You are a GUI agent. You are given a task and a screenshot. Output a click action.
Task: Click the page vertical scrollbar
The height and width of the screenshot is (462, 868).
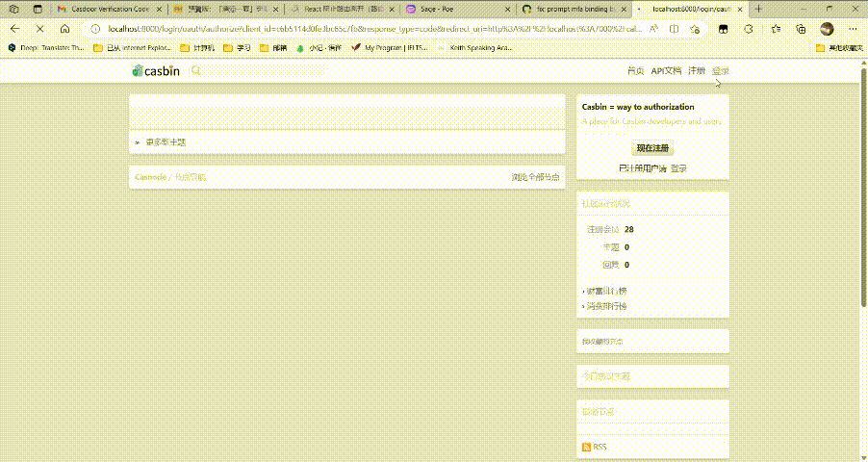pos(862,192)
